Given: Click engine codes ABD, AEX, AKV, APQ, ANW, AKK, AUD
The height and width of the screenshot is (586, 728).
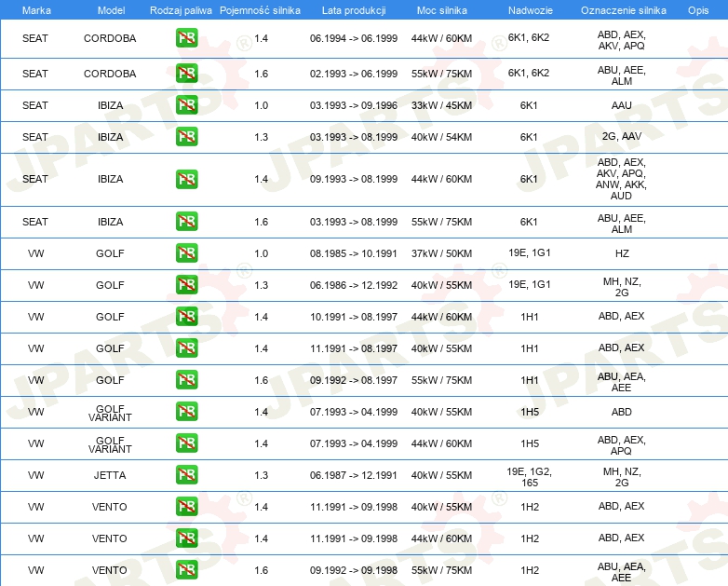Looking at the screenshot, I should (621, 179).
